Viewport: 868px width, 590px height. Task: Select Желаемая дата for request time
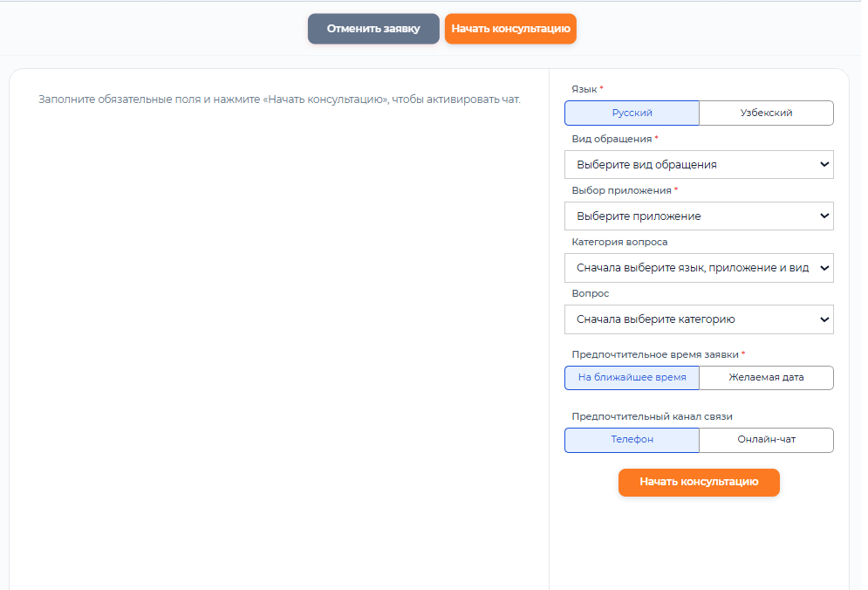(x=766, y=377)
